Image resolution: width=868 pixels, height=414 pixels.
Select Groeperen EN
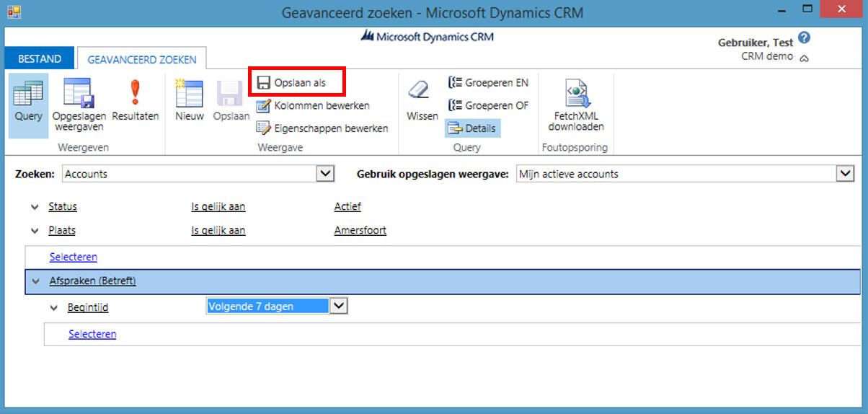tap(489, 82)
